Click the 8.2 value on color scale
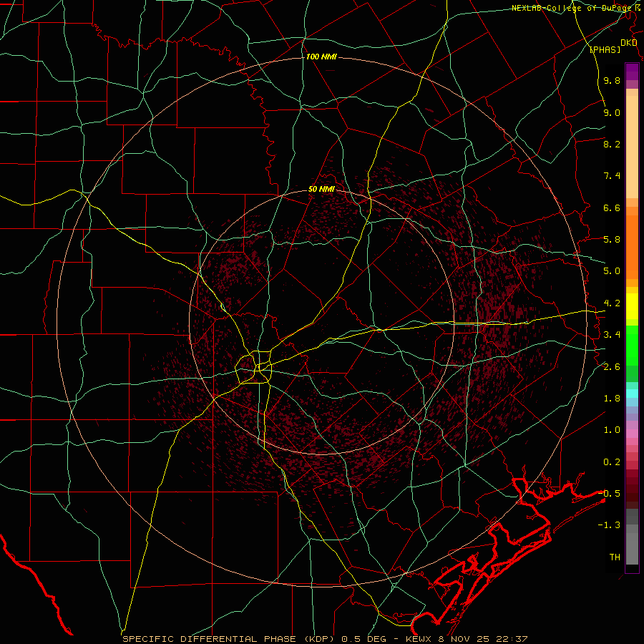 coord(612,144)
